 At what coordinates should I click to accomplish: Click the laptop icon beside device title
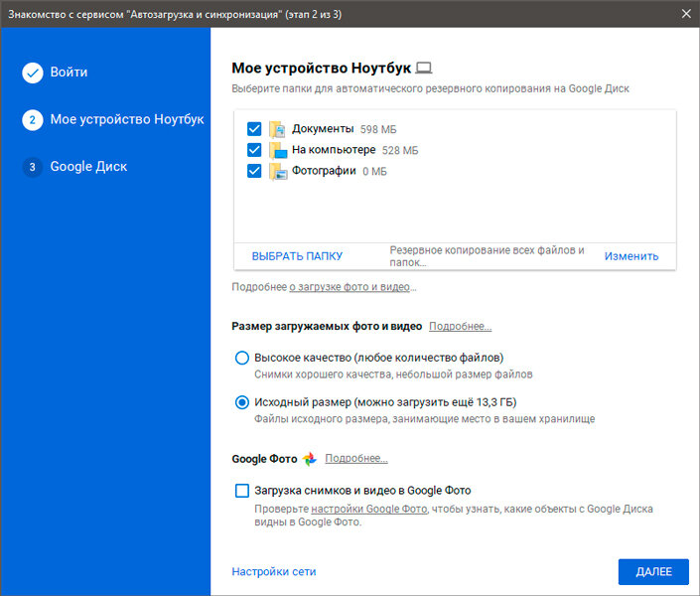coord(424,68)
